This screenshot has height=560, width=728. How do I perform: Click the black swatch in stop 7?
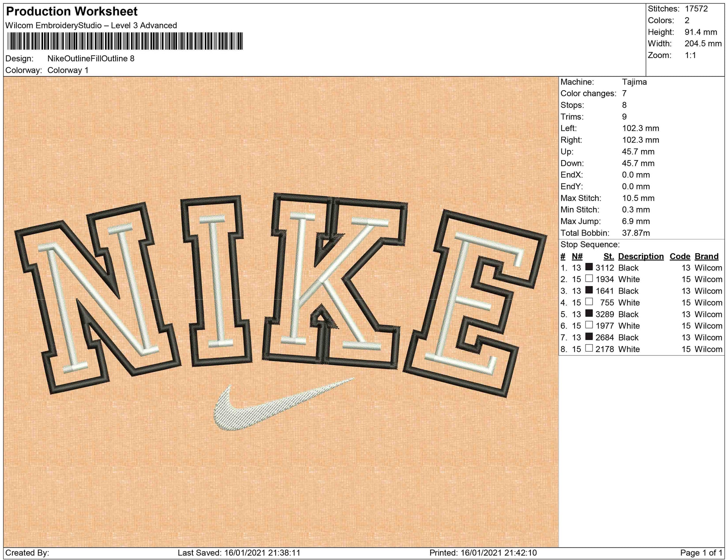[589, 337]
